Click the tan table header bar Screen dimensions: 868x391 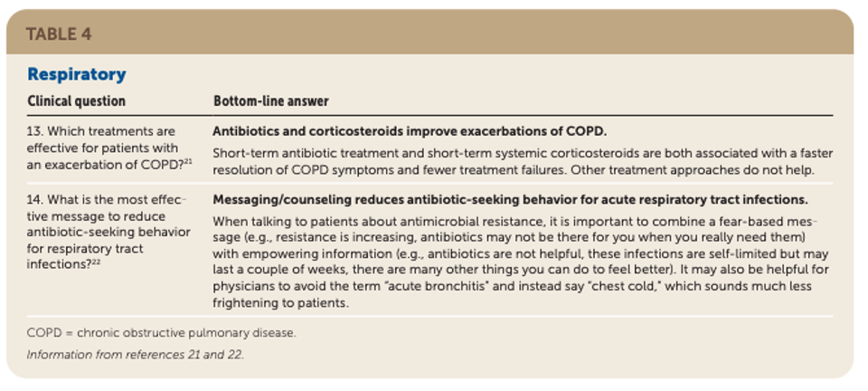(x=429, y=32)
